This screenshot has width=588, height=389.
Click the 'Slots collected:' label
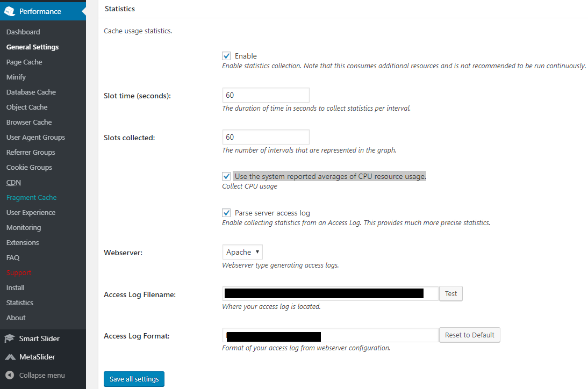point(130,138)
